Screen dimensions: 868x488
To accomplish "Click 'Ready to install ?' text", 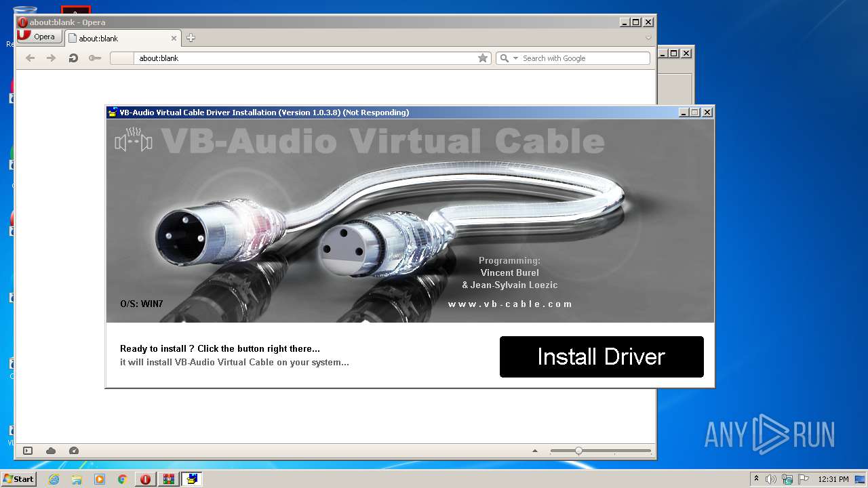I will [157, 348].
